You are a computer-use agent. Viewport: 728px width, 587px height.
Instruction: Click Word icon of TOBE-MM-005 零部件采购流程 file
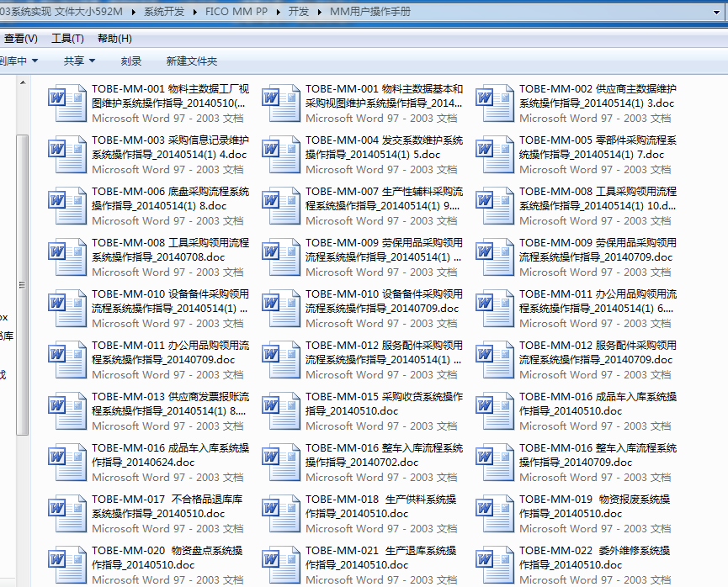click(x=495, y=154)
